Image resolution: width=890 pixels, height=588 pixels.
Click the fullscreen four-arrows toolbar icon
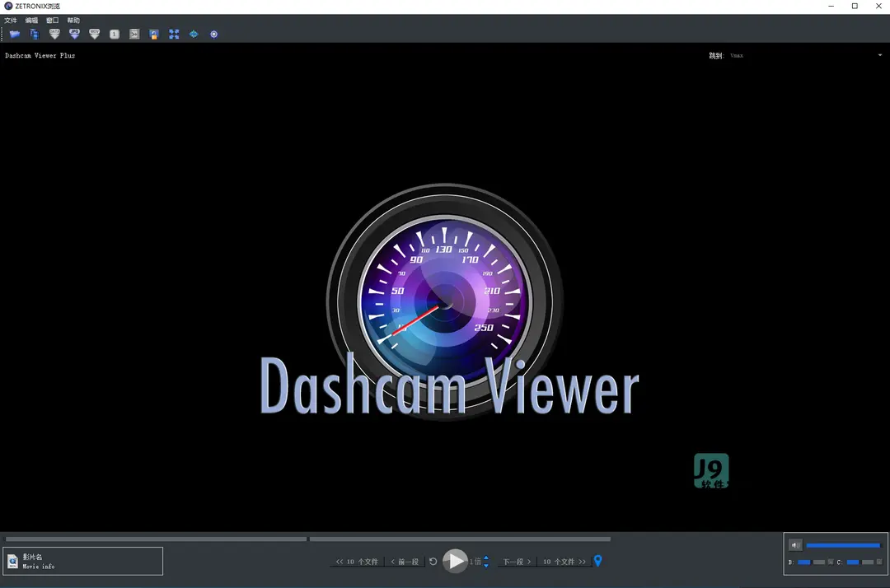[x=174, y=34]
